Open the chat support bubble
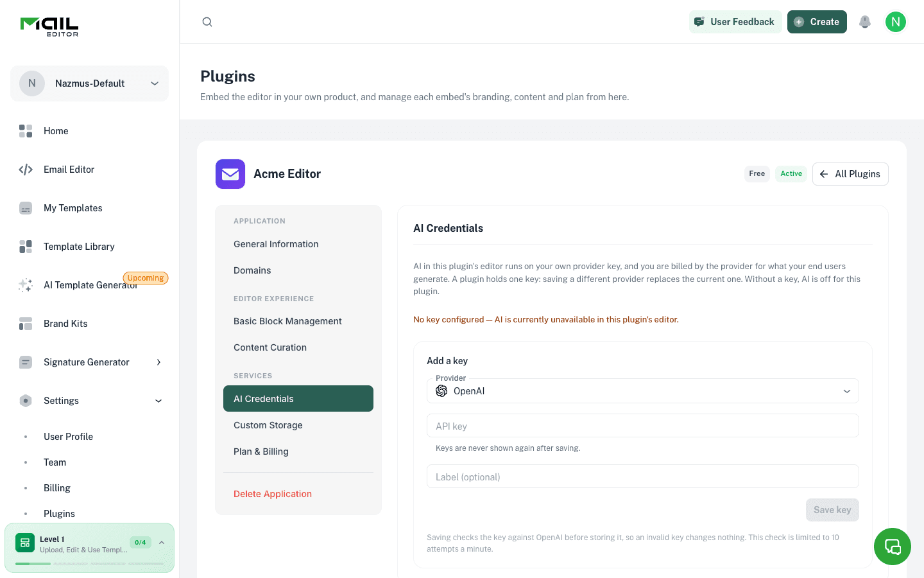924x578 pixels. click(893, 547)
